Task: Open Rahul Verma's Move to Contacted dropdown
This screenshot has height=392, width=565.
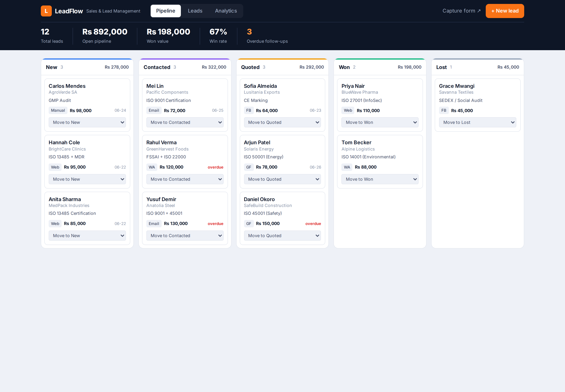Action: click(x=185, y=179)
